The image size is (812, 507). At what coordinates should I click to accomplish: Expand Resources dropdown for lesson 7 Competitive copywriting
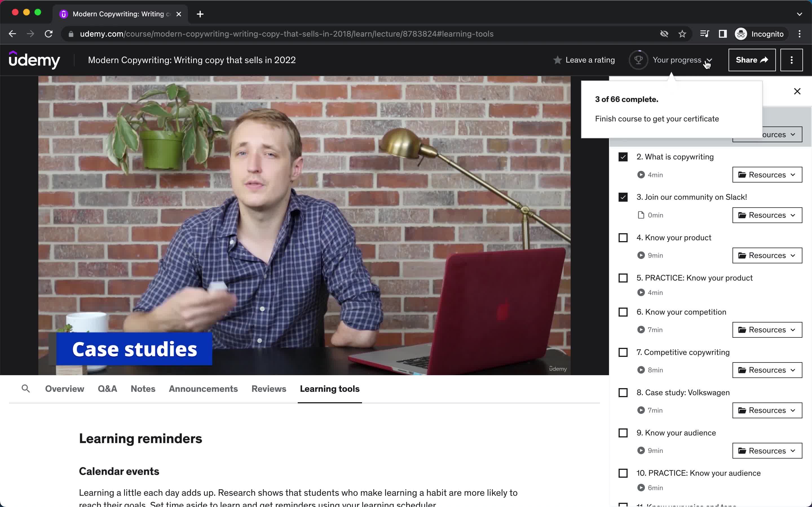pos(767,370)
